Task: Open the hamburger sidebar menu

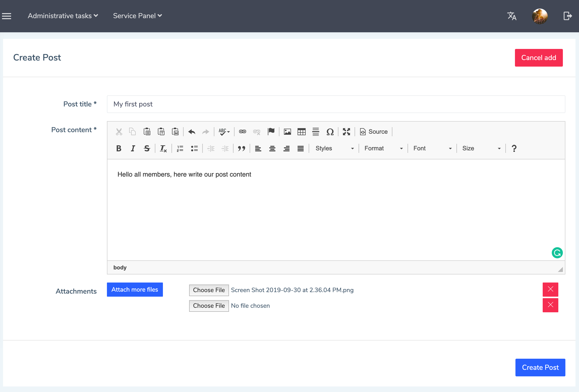Action: [7, 16]
